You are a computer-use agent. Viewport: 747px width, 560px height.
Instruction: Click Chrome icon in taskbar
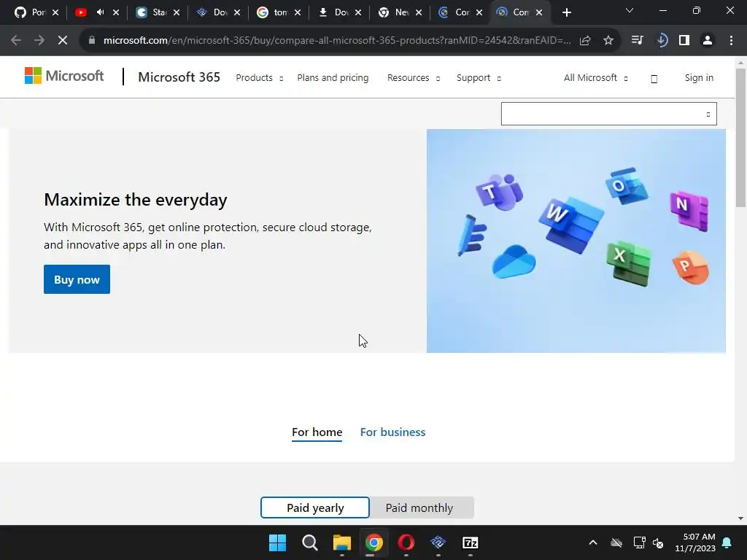(x=374, y=542)
